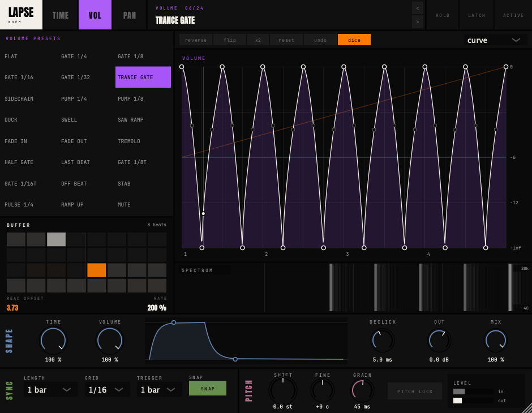Screen dimensions: 532x413
Task: Select the TRANCE GATE preset
Action: (x=143, y=77)
